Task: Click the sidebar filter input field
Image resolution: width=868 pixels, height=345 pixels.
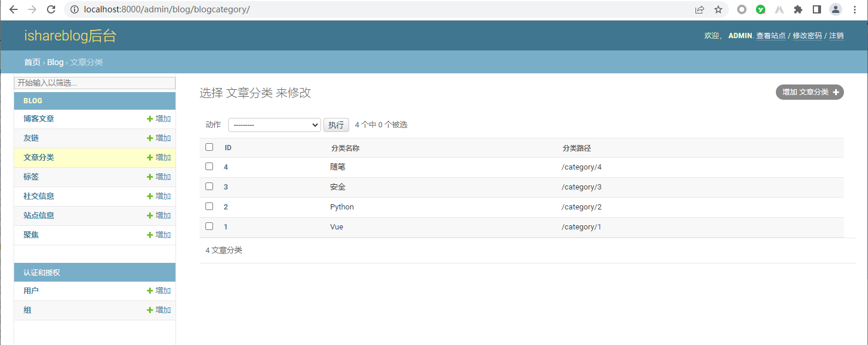Action: click(94, 83)
